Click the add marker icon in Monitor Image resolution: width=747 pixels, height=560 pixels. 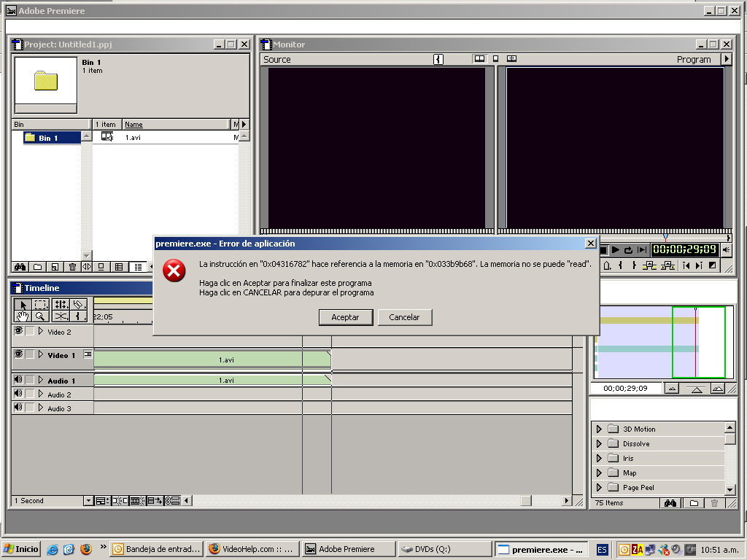607,265
